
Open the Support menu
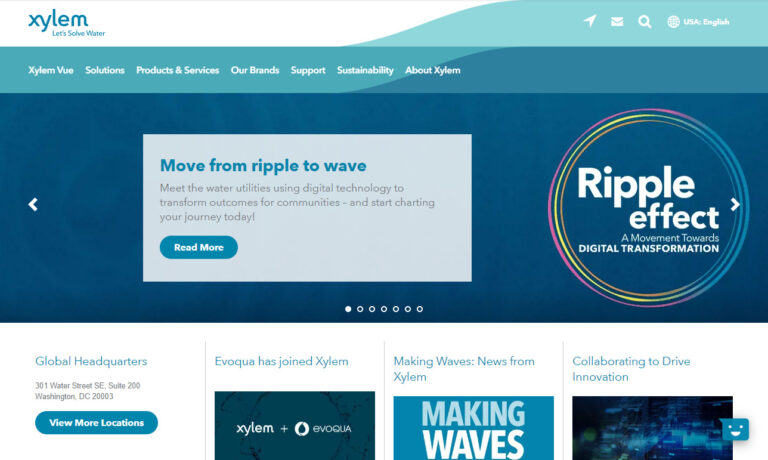coord(308,70)
